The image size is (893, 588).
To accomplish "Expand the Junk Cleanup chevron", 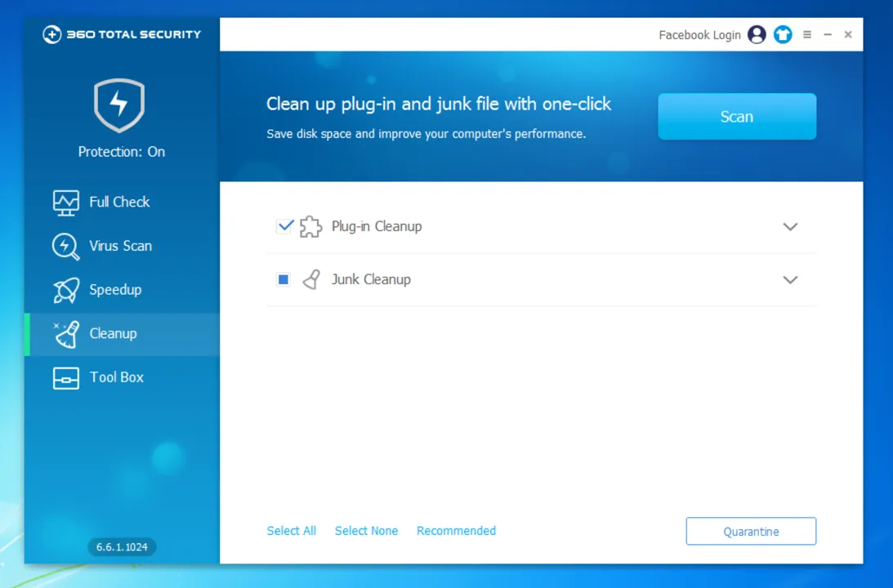I will coord(790,279).
